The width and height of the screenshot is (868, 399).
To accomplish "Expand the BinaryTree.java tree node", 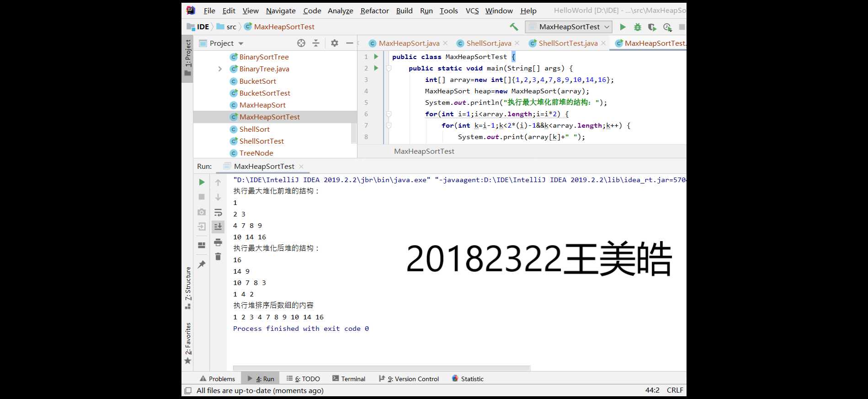I will tap(220, 69).
